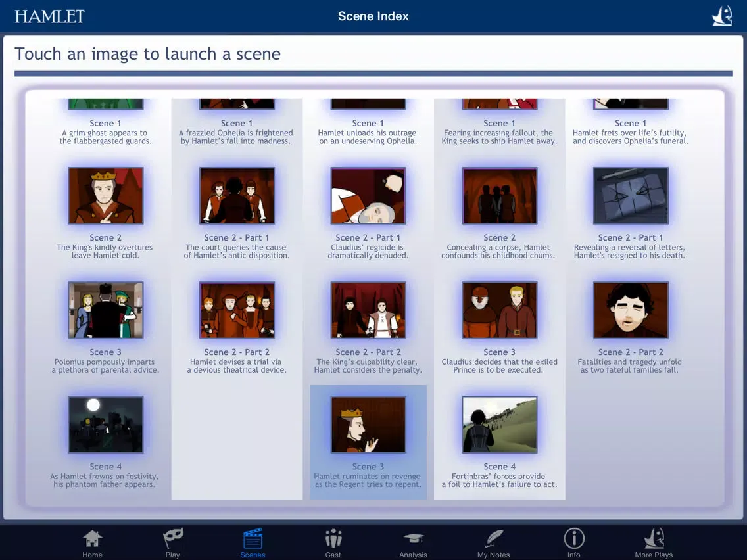Launch Hamlet ruminates on revenge thumbnail
Screen dimensions: 747x560
tap(368, 425)
